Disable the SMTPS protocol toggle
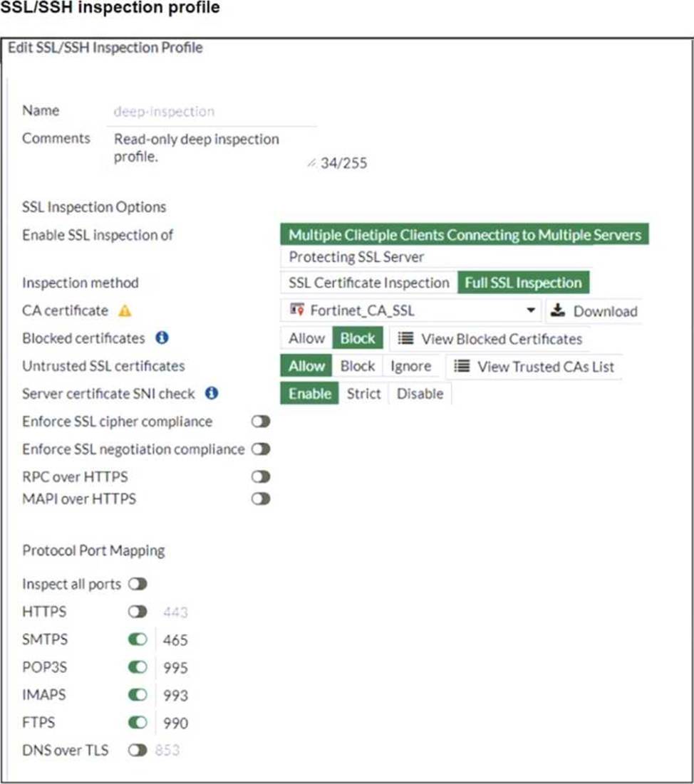Viewport: 694px width, 784px height. pos(138,639)
